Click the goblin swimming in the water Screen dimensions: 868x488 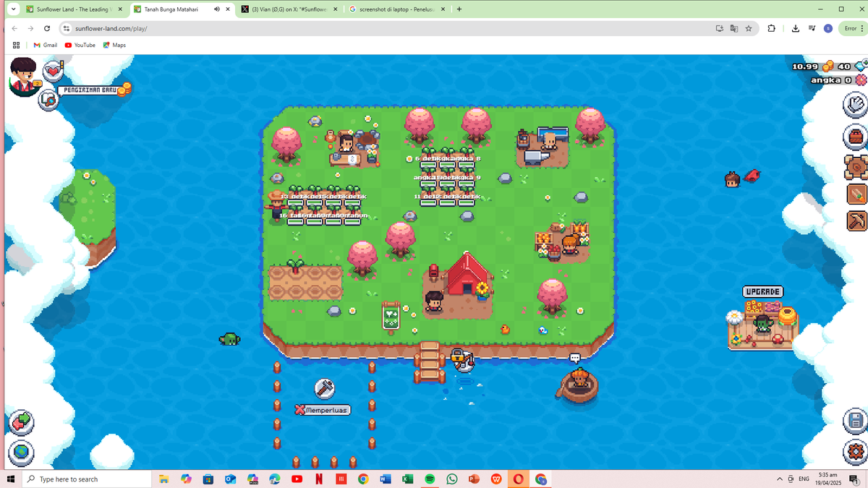[x=229, y=338]
